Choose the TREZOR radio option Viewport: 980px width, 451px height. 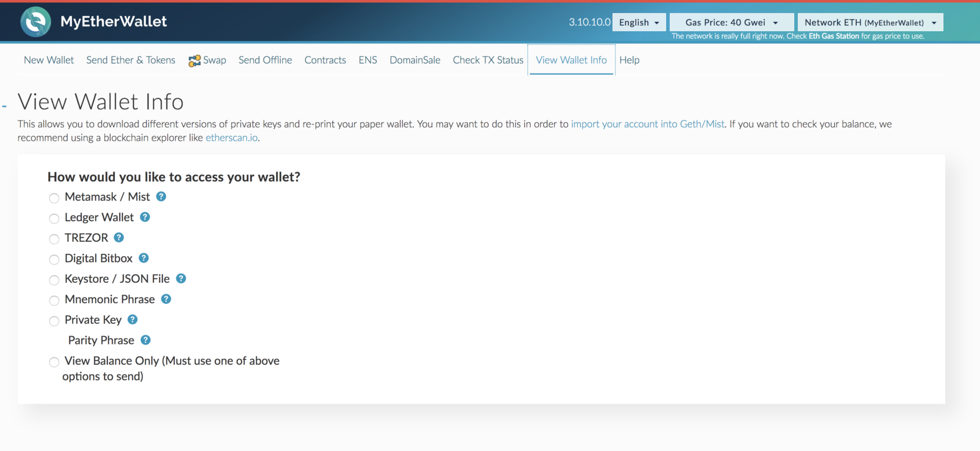[x=54, y=239]
